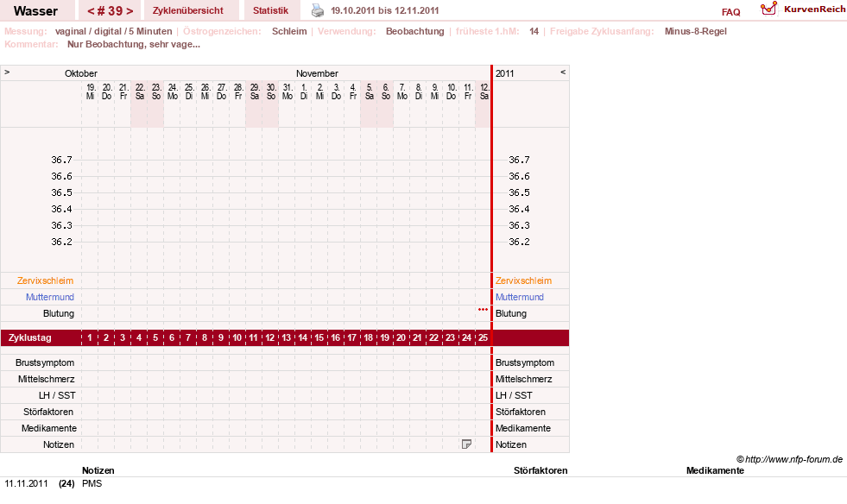Screen dimensions: 847x504
Task: Click the right-side Zervixschleim label
Action: click(523, 280)
